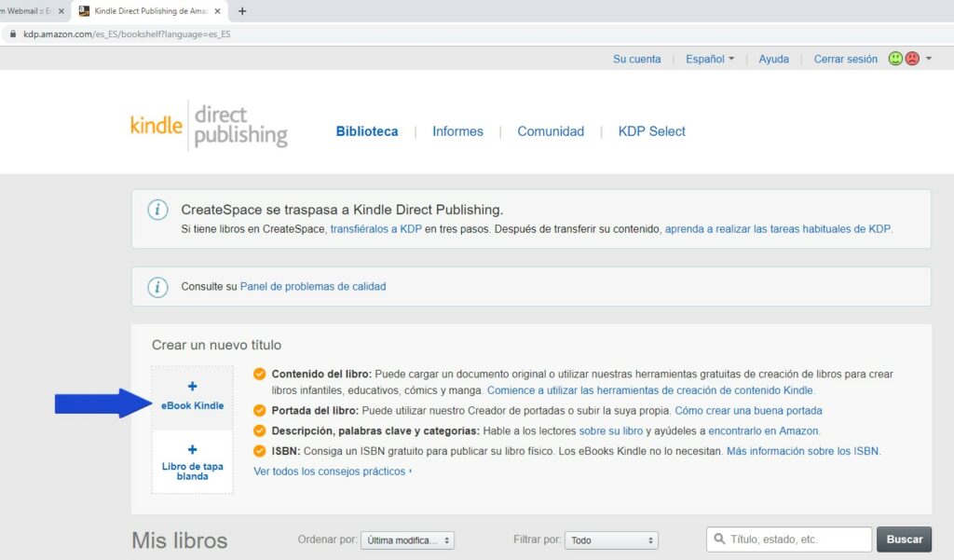Screen dimensions: 954x560
Task: Click the info icon in CreateSpace notice
Action: tap(157, 210)
